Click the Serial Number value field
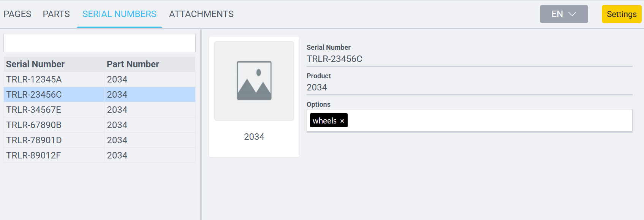The image size is (644, 220). pos(469,59)
